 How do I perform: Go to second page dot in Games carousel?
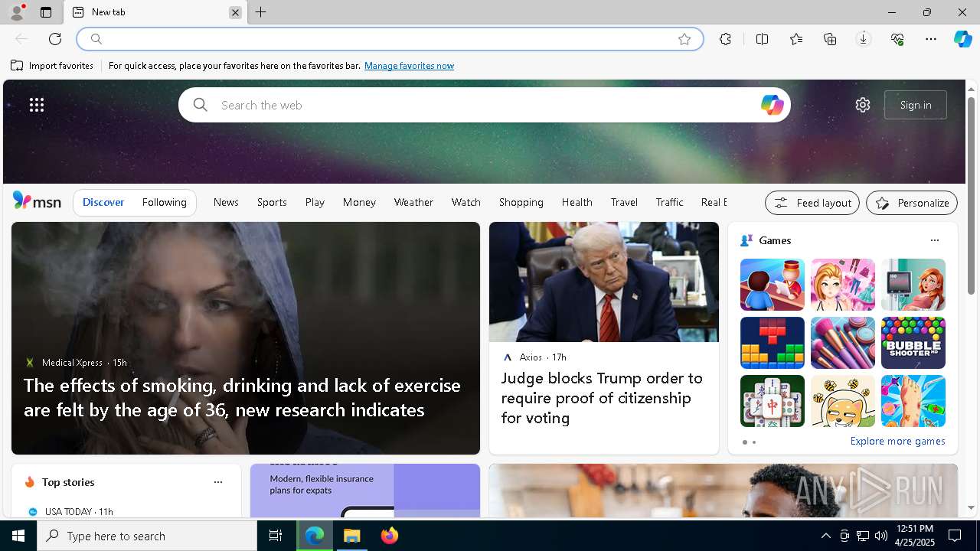coord(754,442)
